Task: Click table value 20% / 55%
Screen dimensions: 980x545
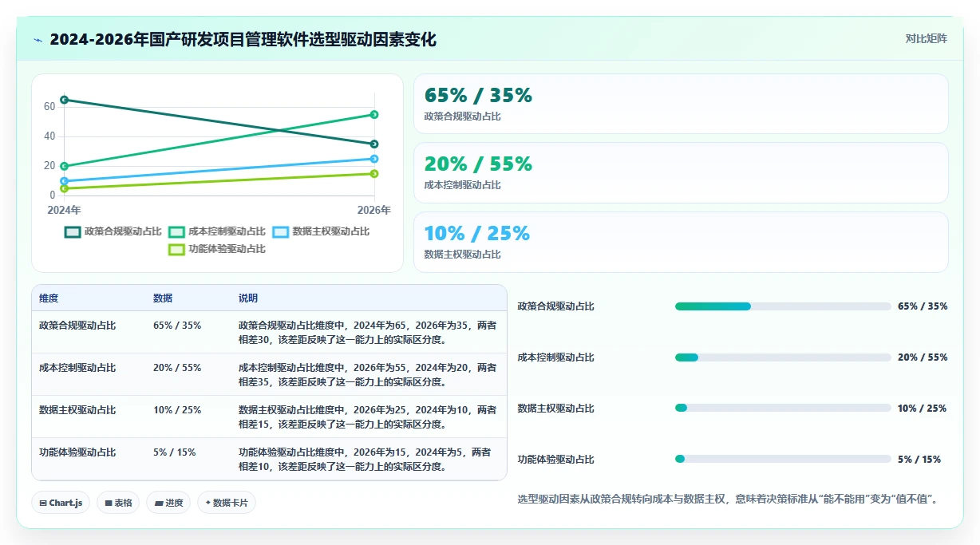Action: click(177, 368)
